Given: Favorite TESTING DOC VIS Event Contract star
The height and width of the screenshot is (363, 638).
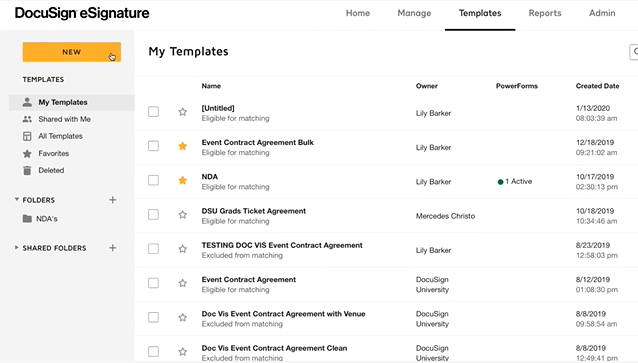Looking at the screenshot, I should (x=183, y=249).
